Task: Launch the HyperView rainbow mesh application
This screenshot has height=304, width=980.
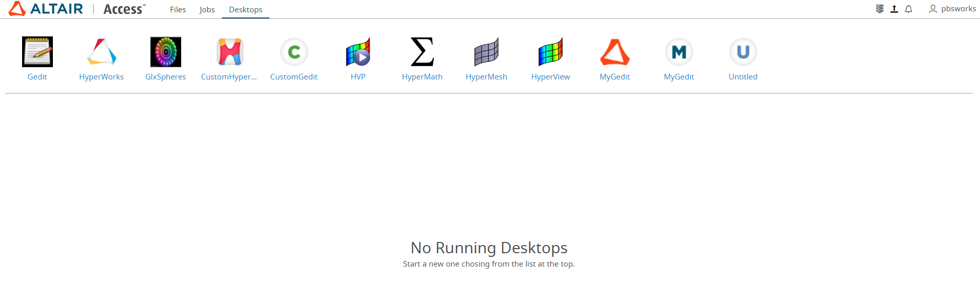Action: pos(551,52)
